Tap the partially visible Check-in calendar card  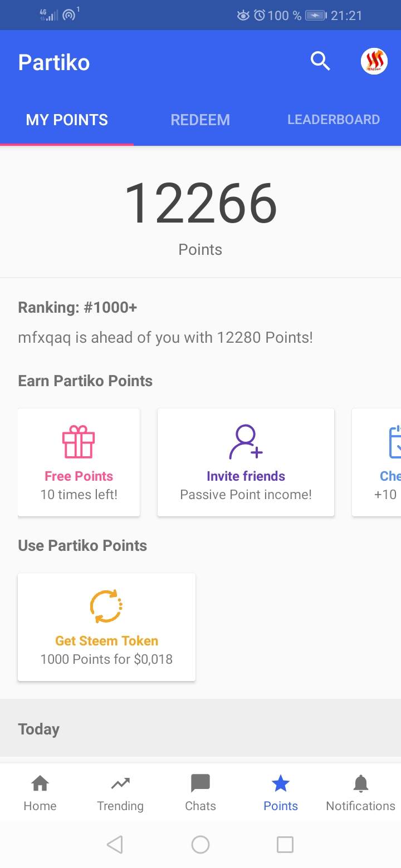point(376,462)
